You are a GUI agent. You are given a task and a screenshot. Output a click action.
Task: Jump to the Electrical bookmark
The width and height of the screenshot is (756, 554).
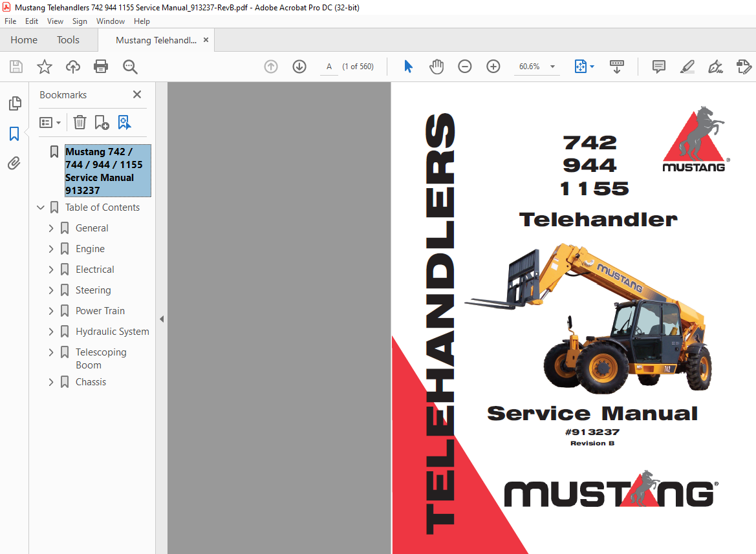pos(95,270)
